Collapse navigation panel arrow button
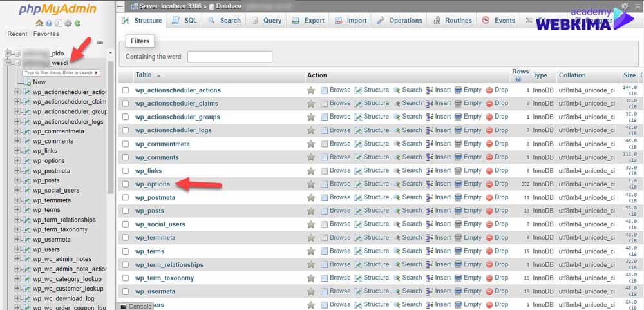This screenshot has width=644, height=310. [120, 6]
